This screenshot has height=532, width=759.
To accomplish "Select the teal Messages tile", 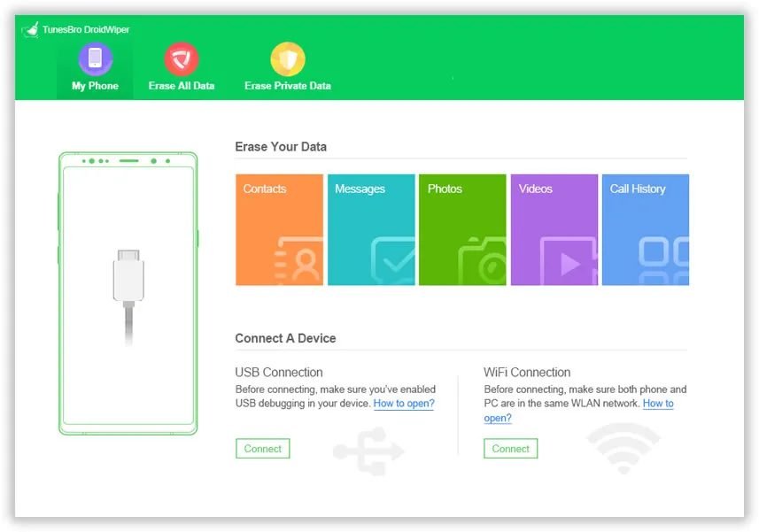I will click(371, 230).
